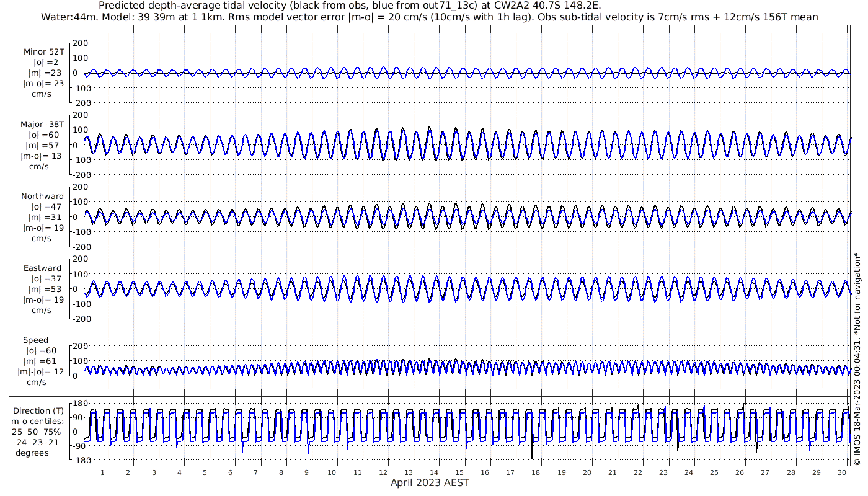868x496 pixels.
Task: Click the vertical IMOS copyright notice at right edge
Action: coord(857,358)
